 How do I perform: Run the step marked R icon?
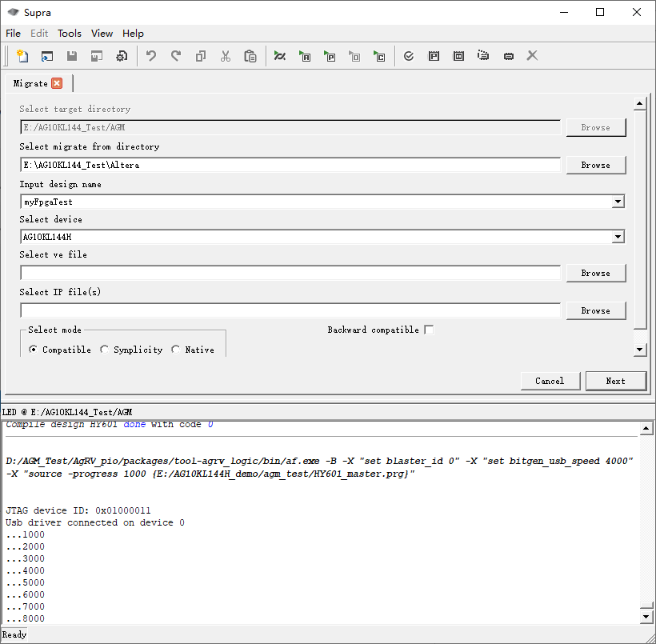coord(305,56)
